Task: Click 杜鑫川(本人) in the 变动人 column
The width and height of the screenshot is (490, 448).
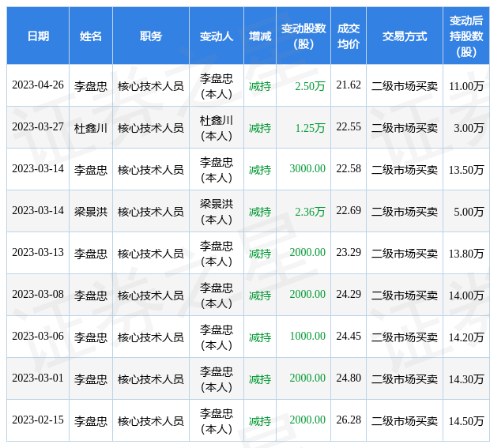Action: 217,128
